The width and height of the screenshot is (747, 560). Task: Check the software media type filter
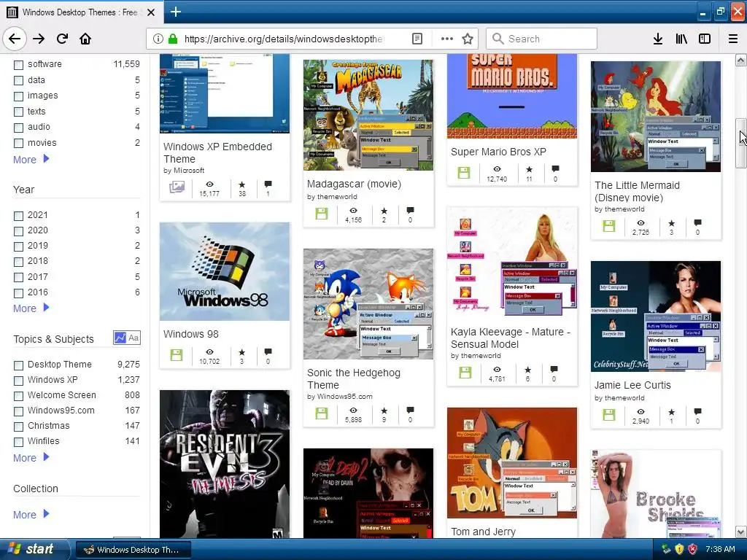point(18,65)
